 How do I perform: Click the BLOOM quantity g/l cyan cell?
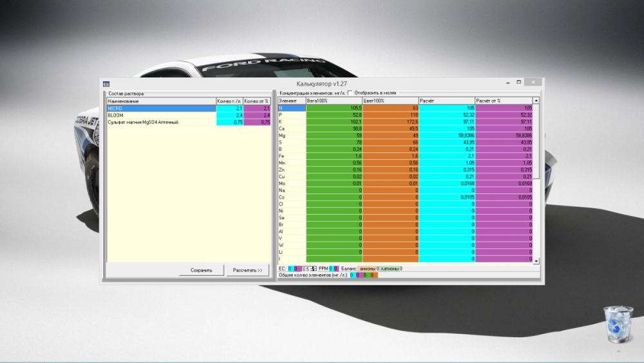click(230, 115)
